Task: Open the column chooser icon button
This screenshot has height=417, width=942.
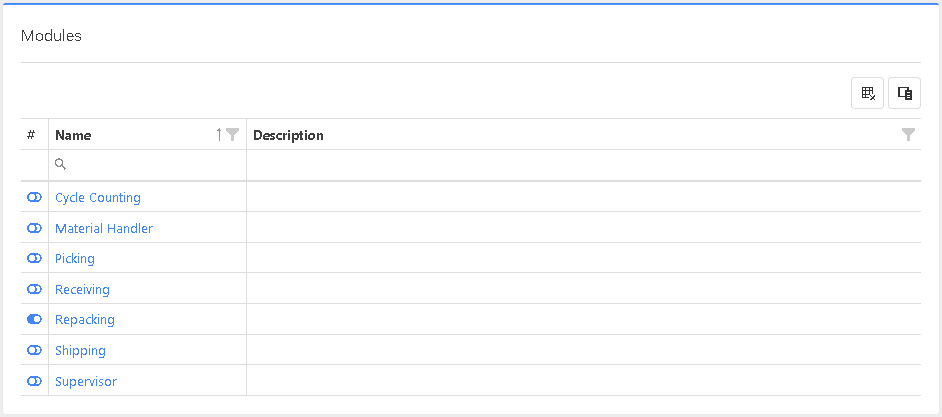Action: pyautogui.click(x=904, y=93)
